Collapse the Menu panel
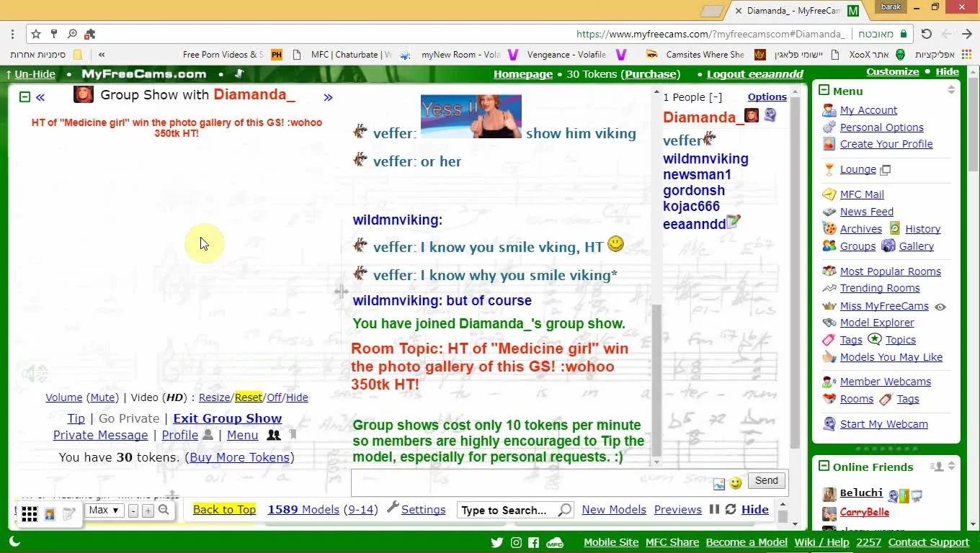Screen dimensions: 980x553 point(824,91)
